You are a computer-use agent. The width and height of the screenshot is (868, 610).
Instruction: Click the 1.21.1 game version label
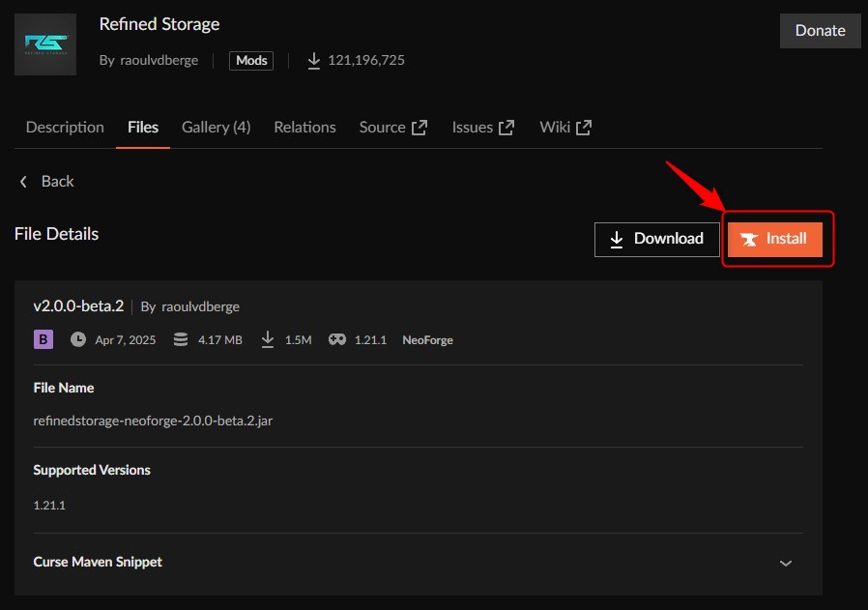click(x=370, y=340)
